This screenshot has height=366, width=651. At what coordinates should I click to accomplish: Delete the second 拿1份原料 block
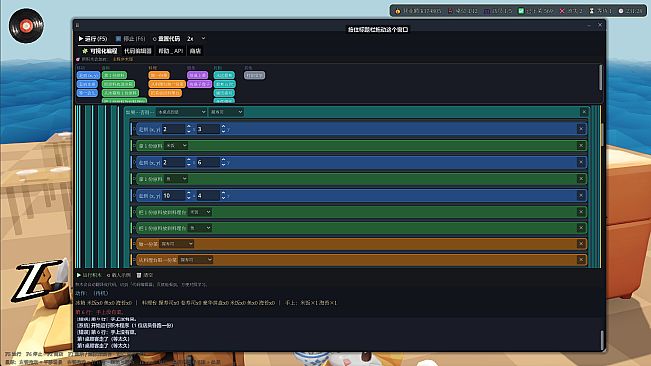click(580, 179)
